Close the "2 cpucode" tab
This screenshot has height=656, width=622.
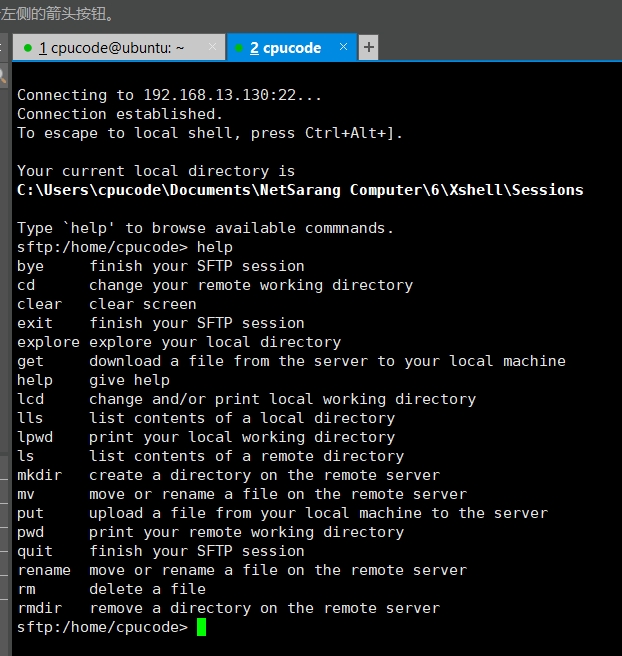click(344, 47)
